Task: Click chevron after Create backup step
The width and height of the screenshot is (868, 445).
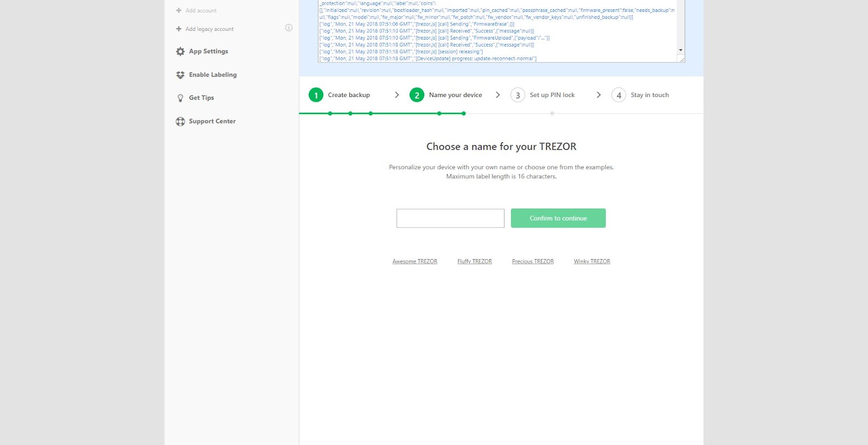Action: [x=397, y=95]
